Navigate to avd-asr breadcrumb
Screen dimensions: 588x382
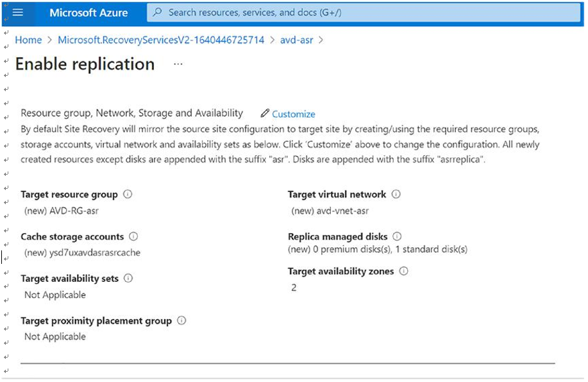(296, 40)
